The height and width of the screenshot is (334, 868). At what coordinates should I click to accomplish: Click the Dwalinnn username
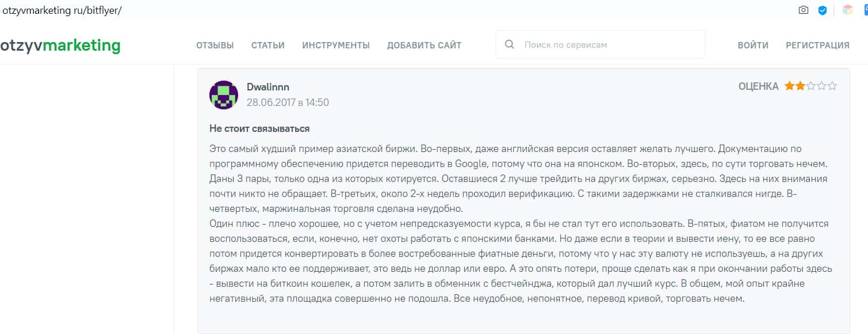(268, 87)
